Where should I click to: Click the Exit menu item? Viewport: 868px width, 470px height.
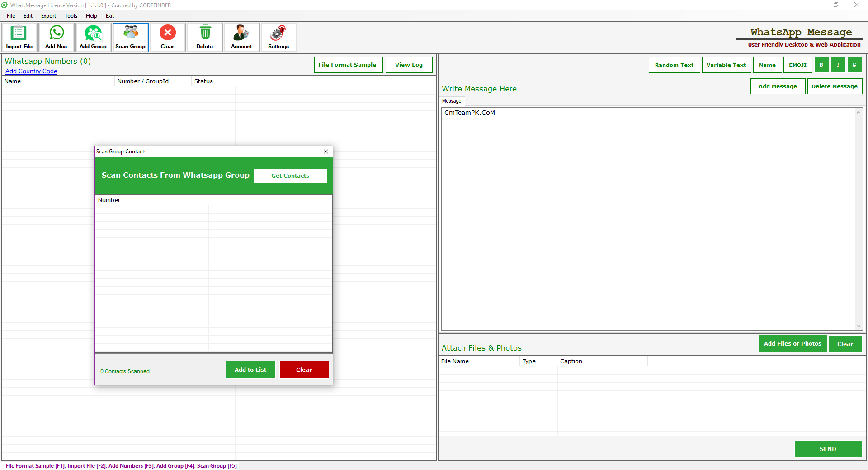pyautogui.click(x=110, y=16)
